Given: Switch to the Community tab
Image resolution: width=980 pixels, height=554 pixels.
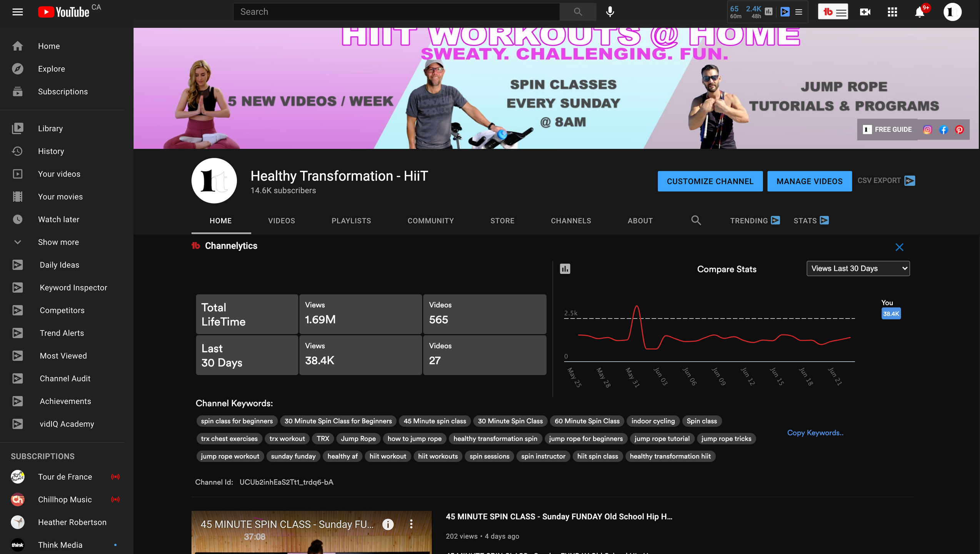Looking at the screenshot, I should click(430, 220).
